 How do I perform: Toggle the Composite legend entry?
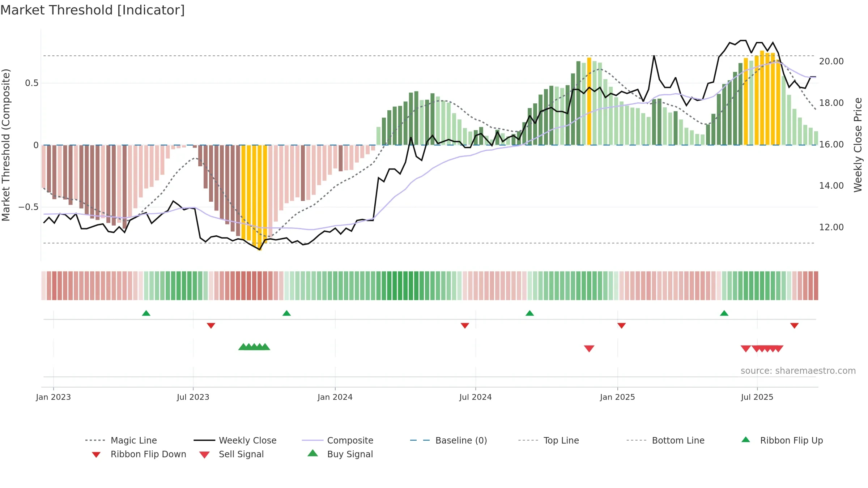click(337, 440)
